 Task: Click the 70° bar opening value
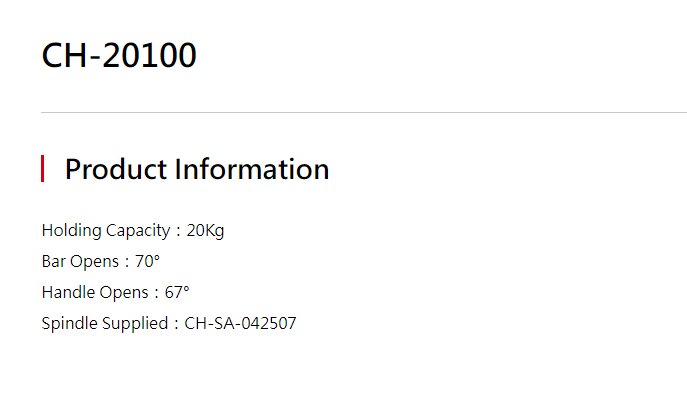click(147, 261)
